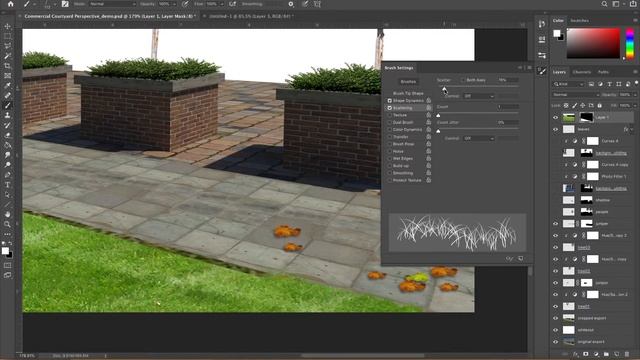Select the Eyedropper tool
Image resolution: width=640 pixels, height=360 pixels.
point(7,86)
